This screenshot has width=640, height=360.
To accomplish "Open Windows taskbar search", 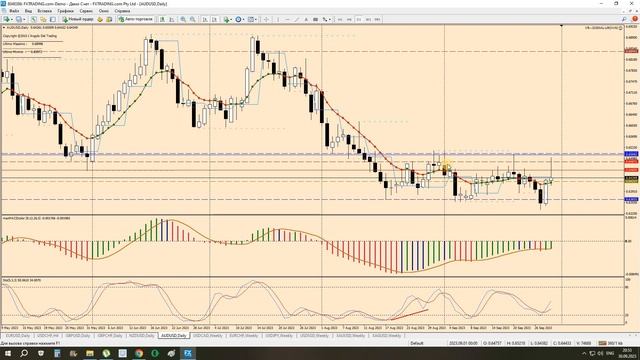I will pos(24,353).
